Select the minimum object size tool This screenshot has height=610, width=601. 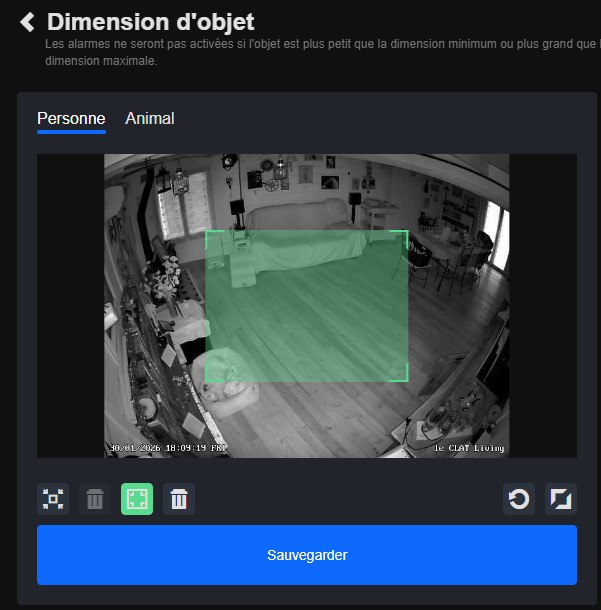point(53,499)
